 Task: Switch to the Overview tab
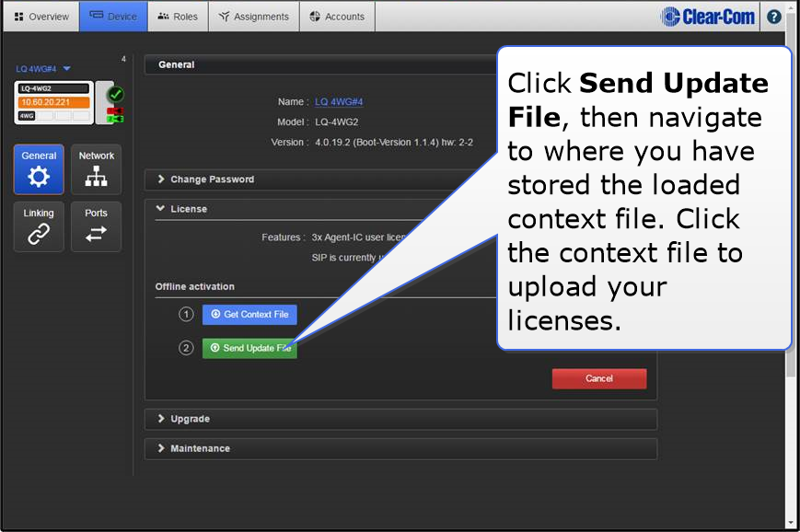[x=41, y=17]
